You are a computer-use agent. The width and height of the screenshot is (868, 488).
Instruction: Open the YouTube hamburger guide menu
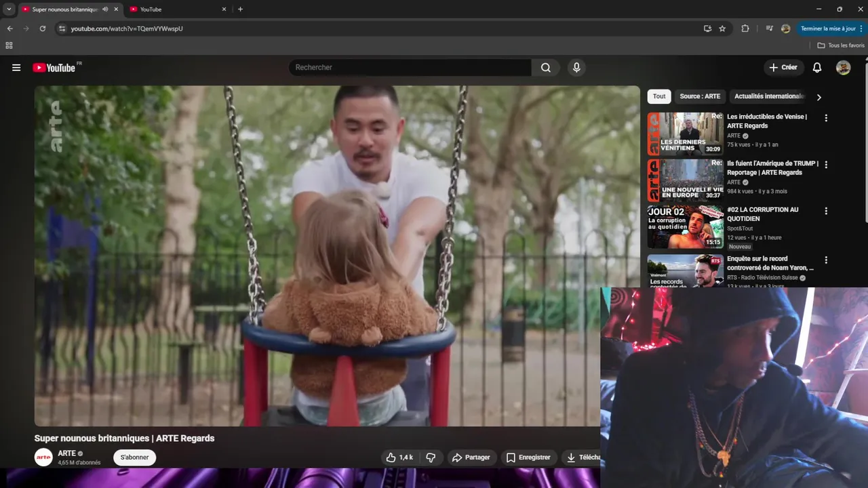pos(16,68)
